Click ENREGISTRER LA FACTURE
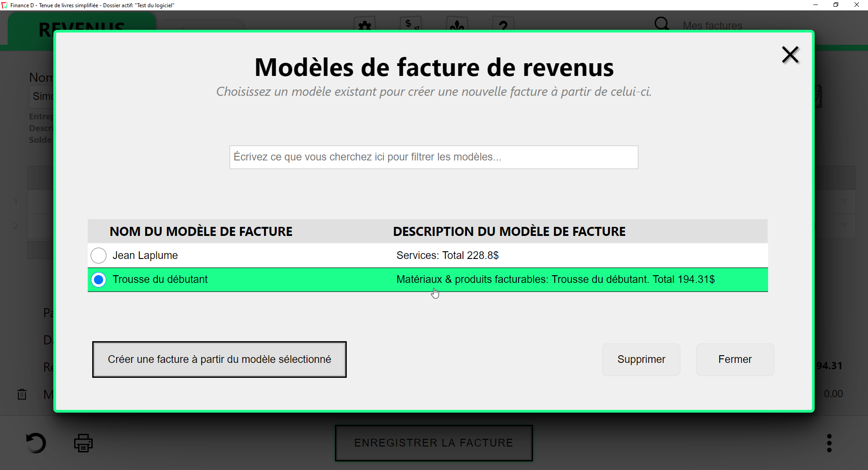This screenshot has width=868, height=470. 434,443
